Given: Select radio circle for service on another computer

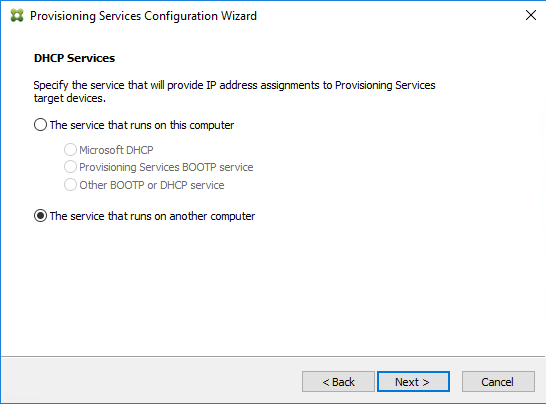Looking at the screenshot, I should tap(40, 216).
